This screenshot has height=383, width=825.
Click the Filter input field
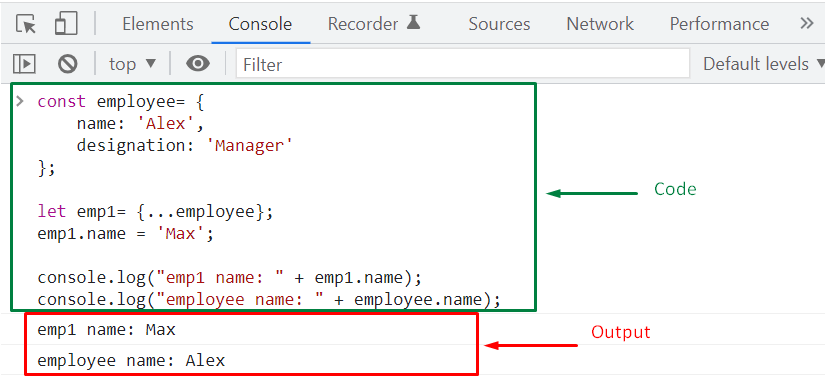coord(462,64)
